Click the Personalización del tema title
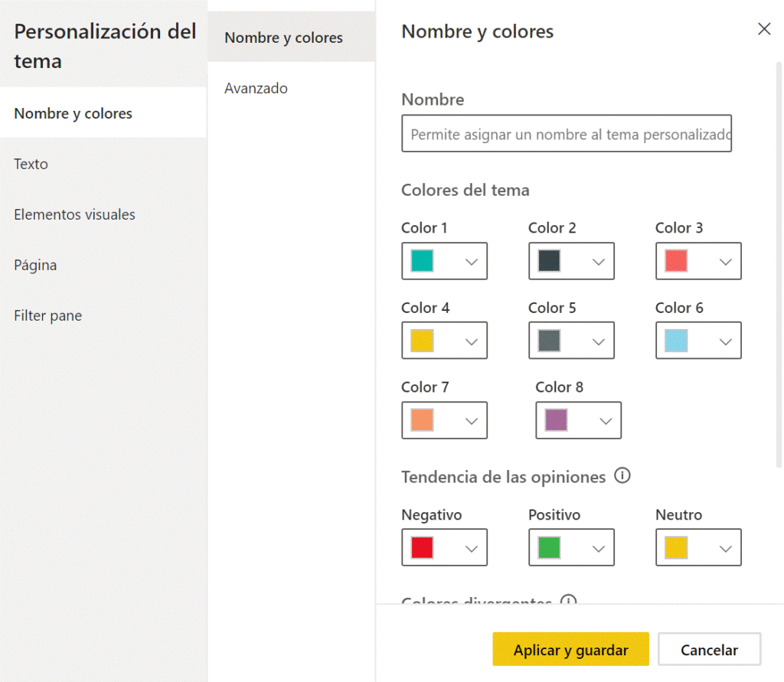The image size is (784, 682). pos(104,46)
